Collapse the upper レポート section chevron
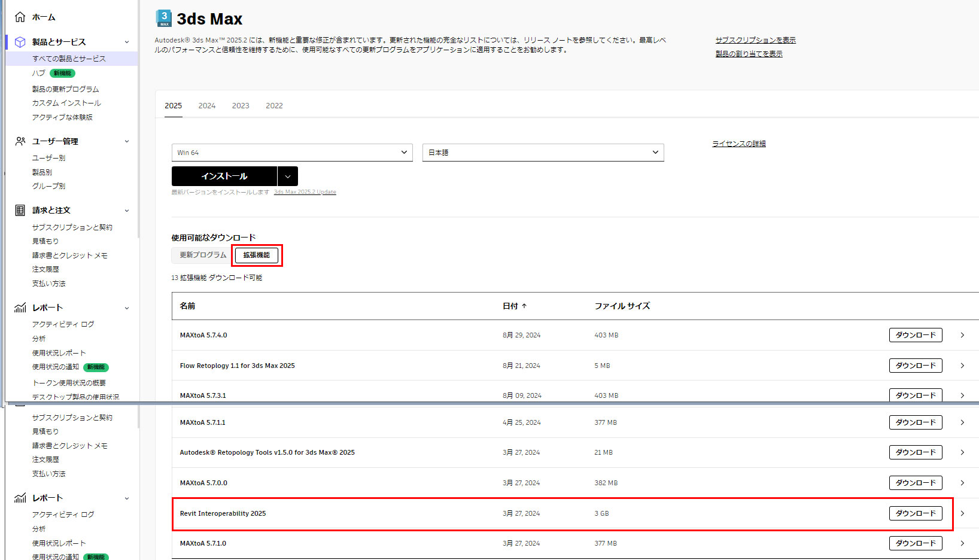Viewport: 979px width, 560px height. tap(127, 308)
